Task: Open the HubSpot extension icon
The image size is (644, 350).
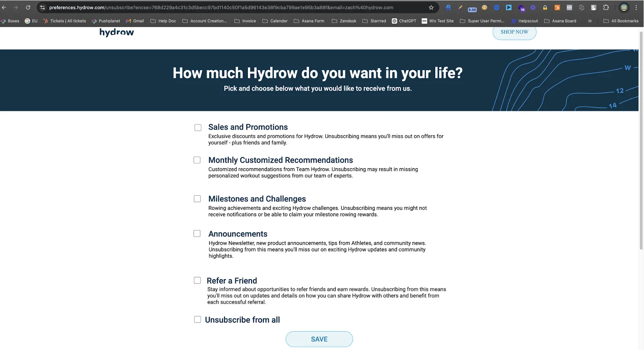Action: click(557, 7)
